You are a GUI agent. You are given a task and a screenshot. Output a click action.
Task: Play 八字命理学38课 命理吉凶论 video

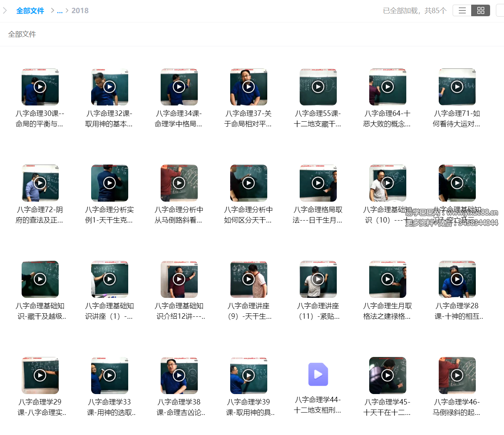coord(179,376)
